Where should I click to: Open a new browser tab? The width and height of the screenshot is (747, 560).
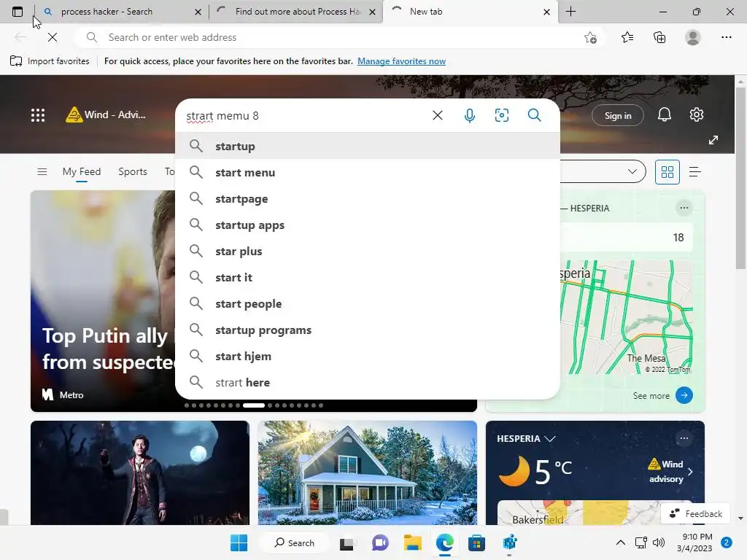pos(570,12)
